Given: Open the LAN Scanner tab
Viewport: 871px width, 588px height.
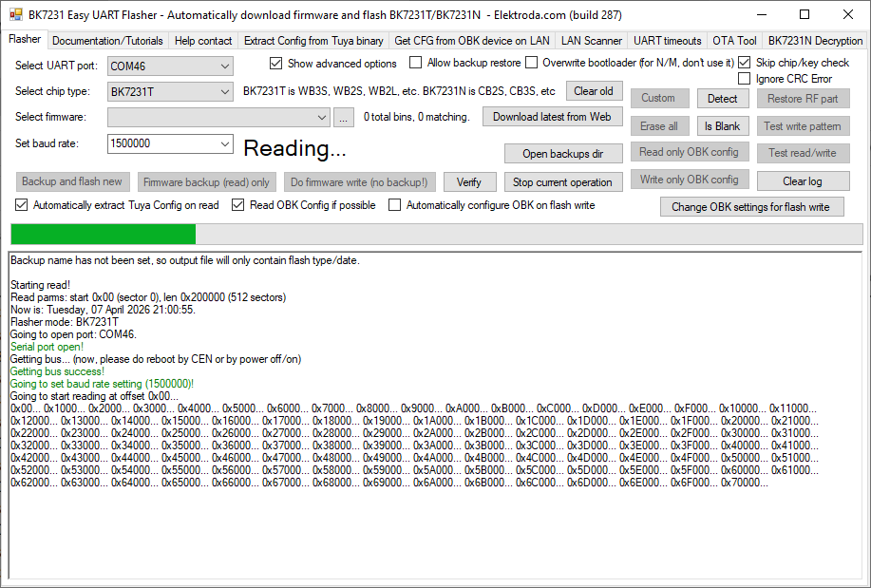Looking at the screenshot, I should [592, 41].
